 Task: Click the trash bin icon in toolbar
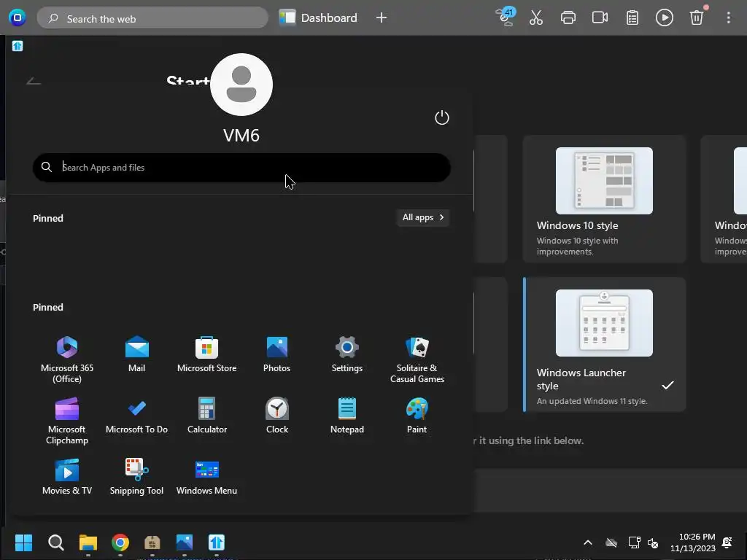point(697,18)
